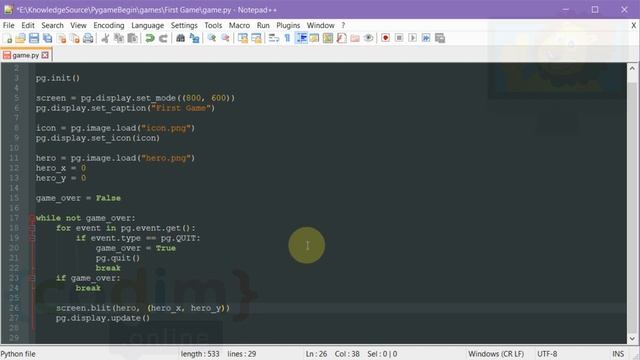
Task: Open Find with the binoculars icon
Action: click(180, 38)
